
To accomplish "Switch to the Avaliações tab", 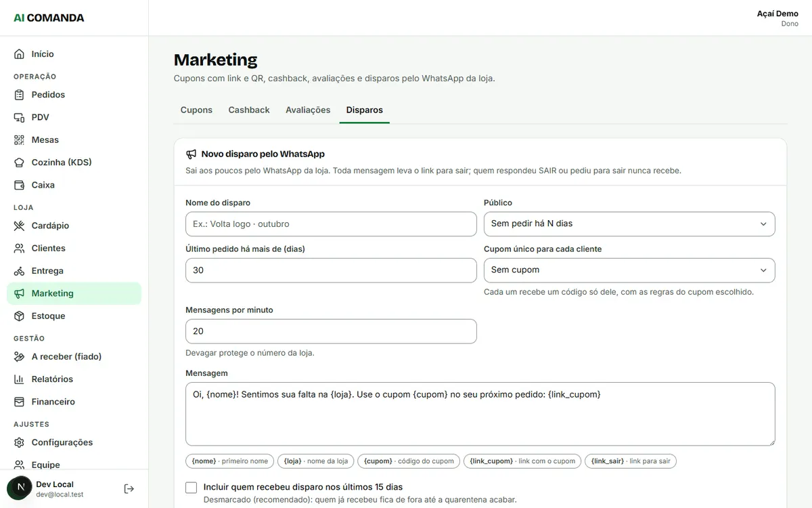I will tap(308, 110).
